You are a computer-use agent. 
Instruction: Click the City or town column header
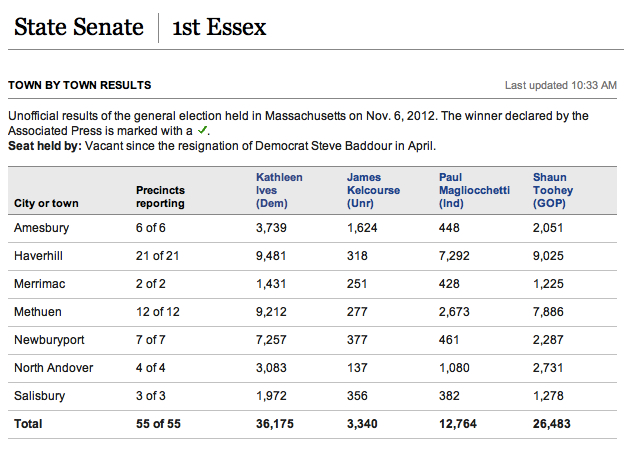point(46,203)
